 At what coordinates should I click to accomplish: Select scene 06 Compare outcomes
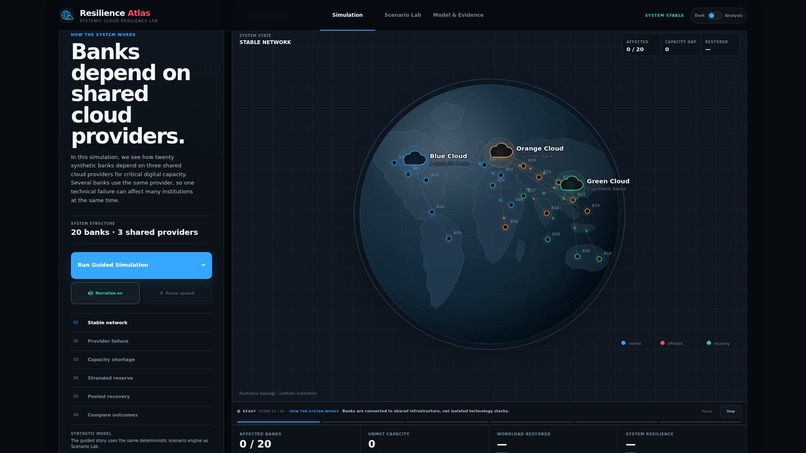[x=141, y=415]
